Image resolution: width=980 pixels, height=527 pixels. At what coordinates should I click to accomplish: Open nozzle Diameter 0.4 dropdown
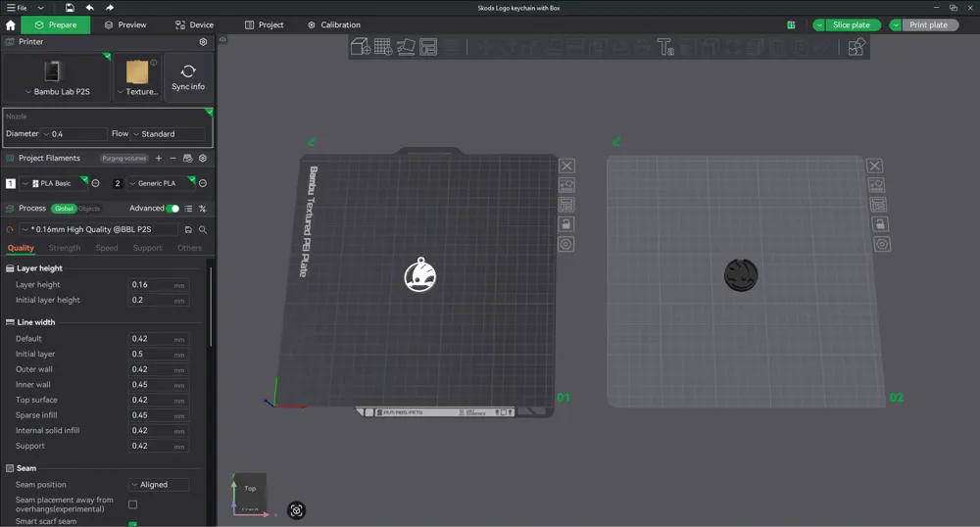(74, 133)
